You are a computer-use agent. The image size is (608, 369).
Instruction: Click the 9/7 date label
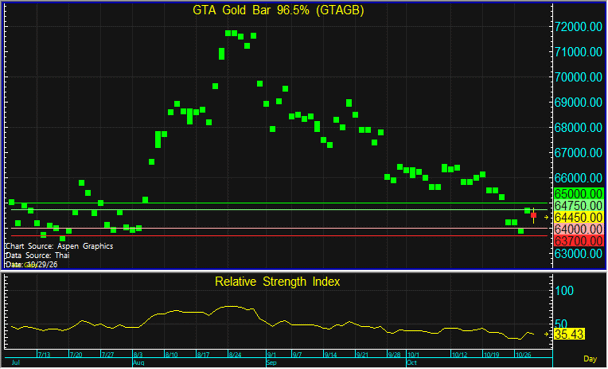point(297,355)
